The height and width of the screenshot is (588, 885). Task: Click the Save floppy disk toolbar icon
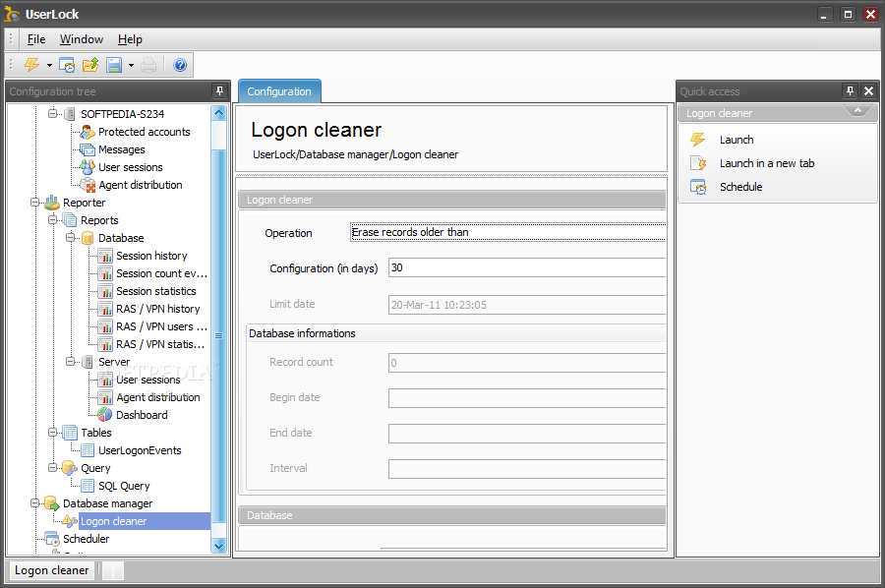click(x=115, y=66)
